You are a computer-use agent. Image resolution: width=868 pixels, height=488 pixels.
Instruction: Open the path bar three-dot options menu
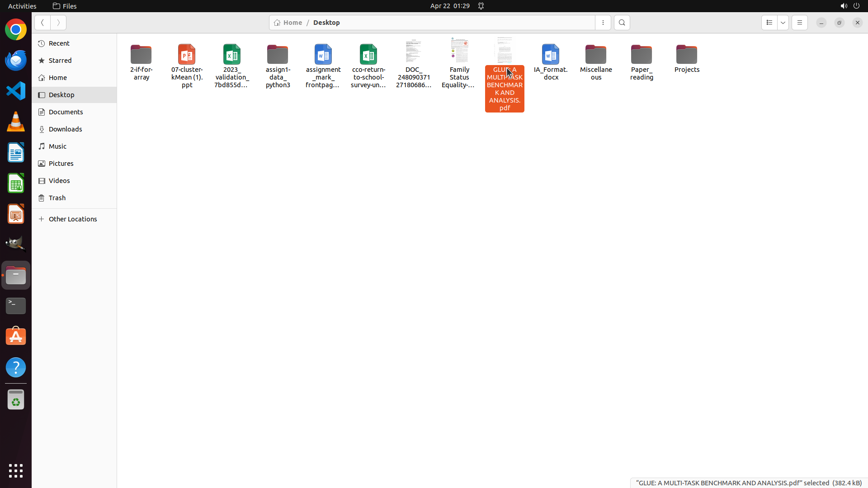pos(603,23)
